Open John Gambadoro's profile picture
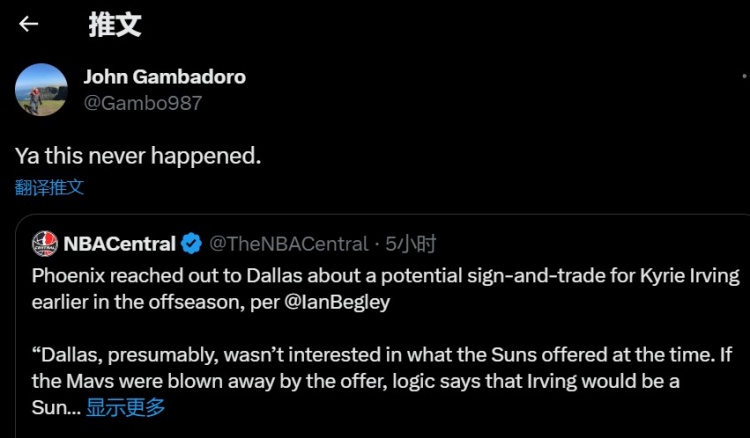Viewport: 750px width, 438px height. click(41, 90)
